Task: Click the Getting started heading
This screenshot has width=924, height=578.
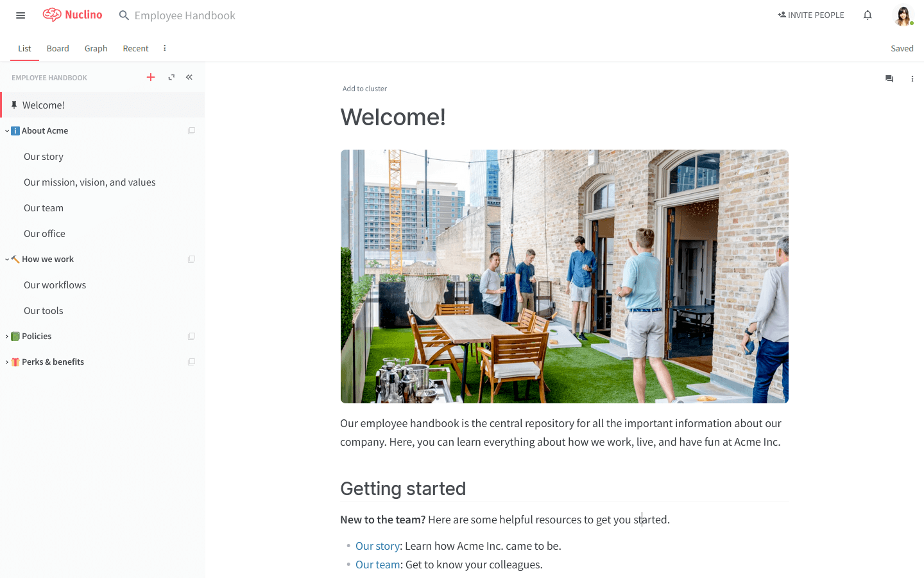Action: [x=403, y=489]
